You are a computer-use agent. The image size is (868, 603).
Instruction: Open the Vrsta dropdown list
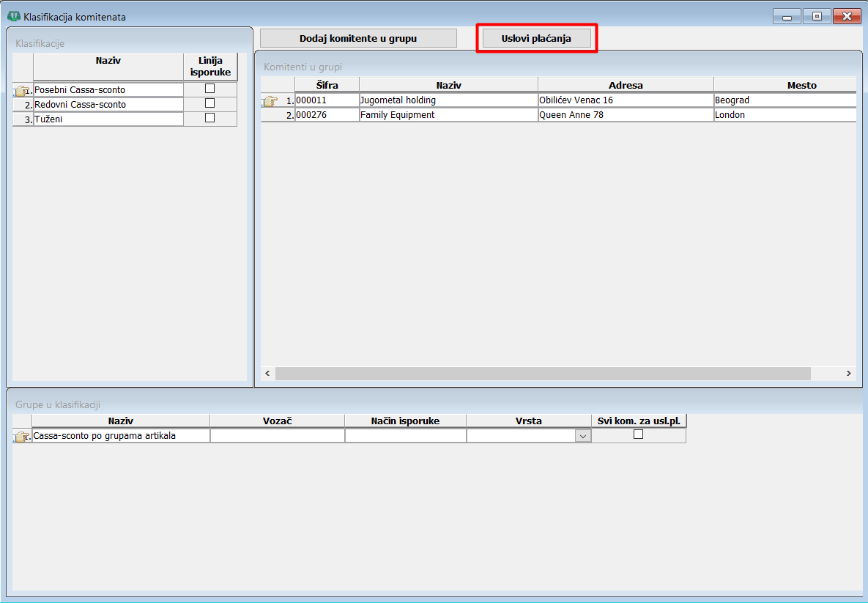pyautogui.click(x=583, y=436)
